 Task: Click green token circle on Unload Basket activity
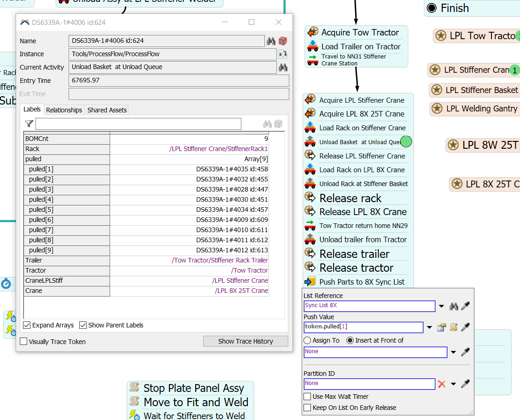tap(406, 141)
